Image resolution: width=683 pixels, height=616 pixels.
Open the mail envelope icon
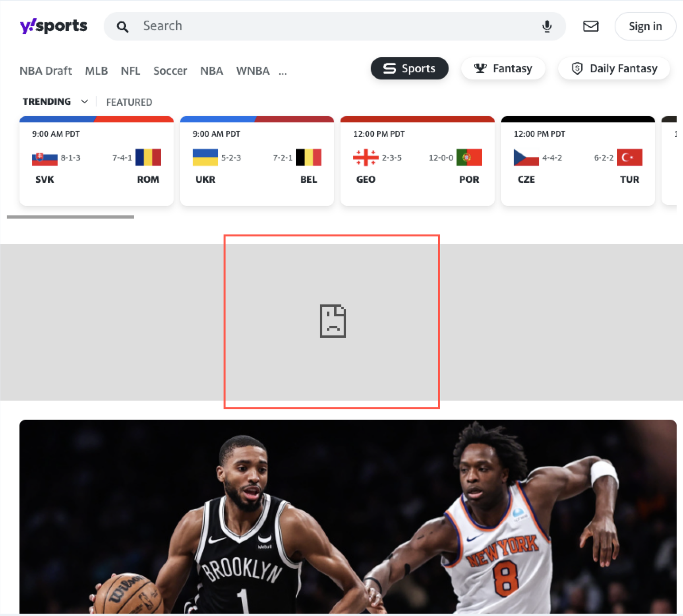[590, 26]
